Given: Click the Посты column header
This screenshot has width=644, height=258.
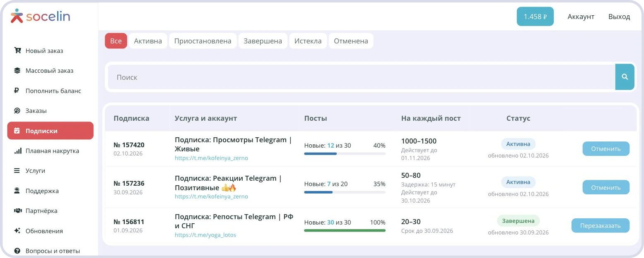Looking at the screenshot, I should click(x=316, y=118).
